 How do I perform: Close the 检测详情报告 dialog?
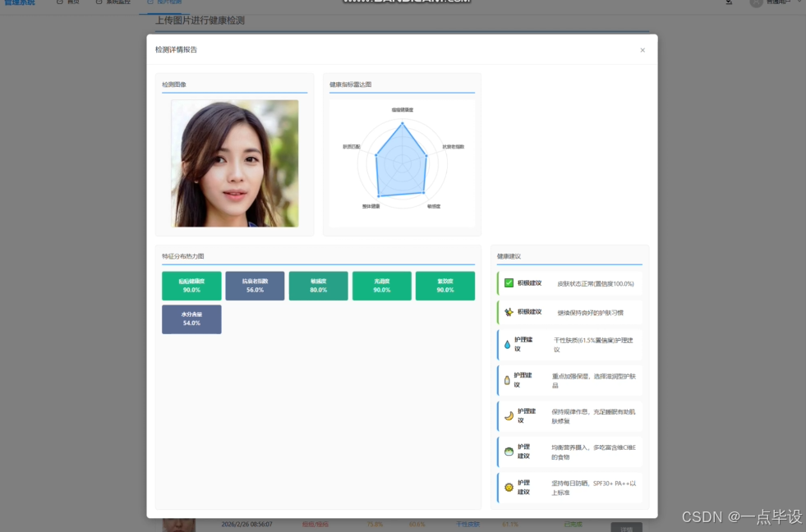[642, 50]
